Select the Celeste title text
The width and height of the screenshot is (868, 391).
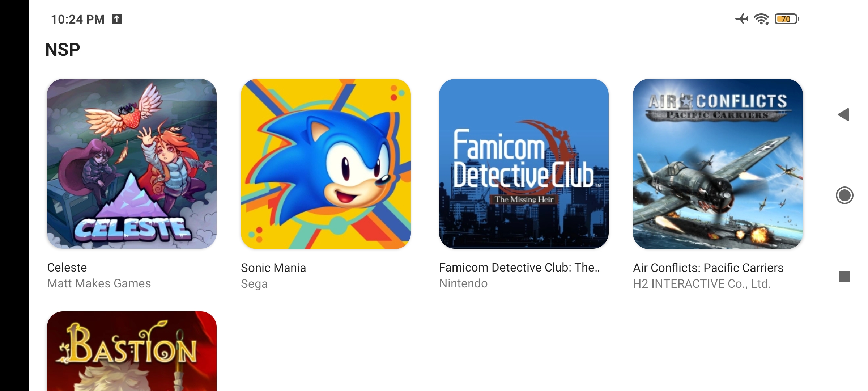pos(67,268)
